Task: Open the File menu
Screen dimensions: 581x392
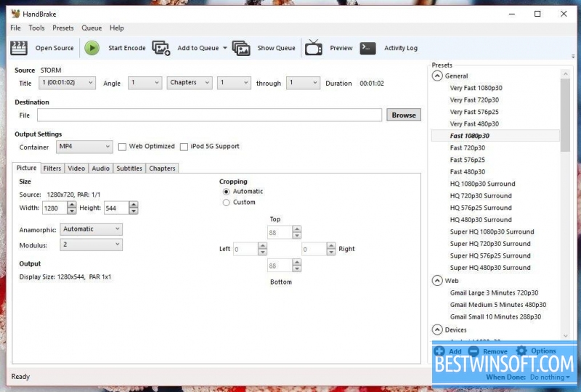Action: pyautogui.click(x=15, y=28)
